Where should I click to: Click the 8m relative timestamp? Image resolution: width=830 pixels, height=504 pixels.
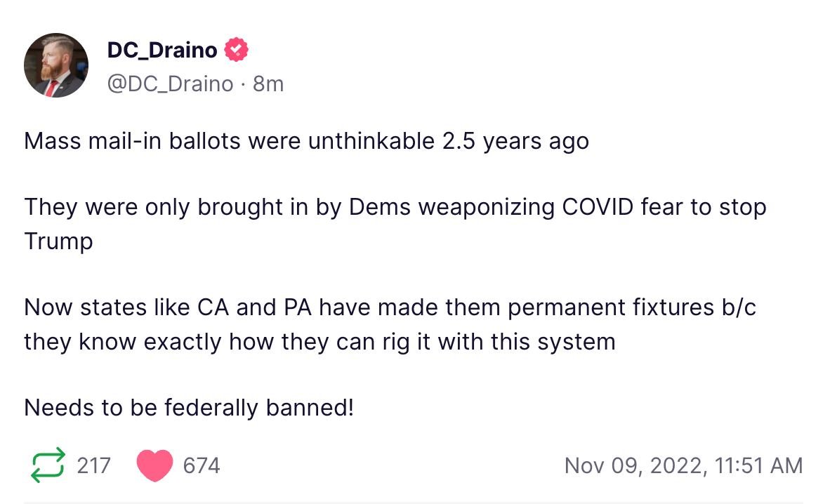pos(268,84)
